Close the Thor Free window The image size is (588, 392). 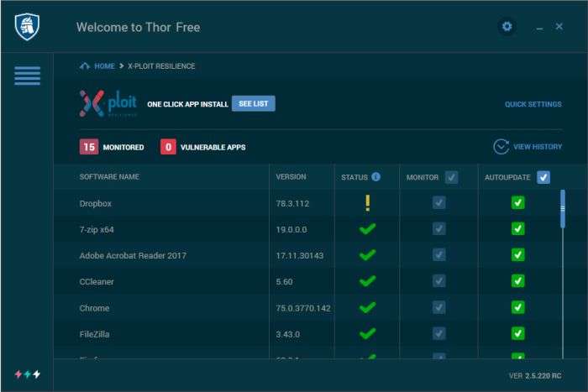(x=559, y=26)
